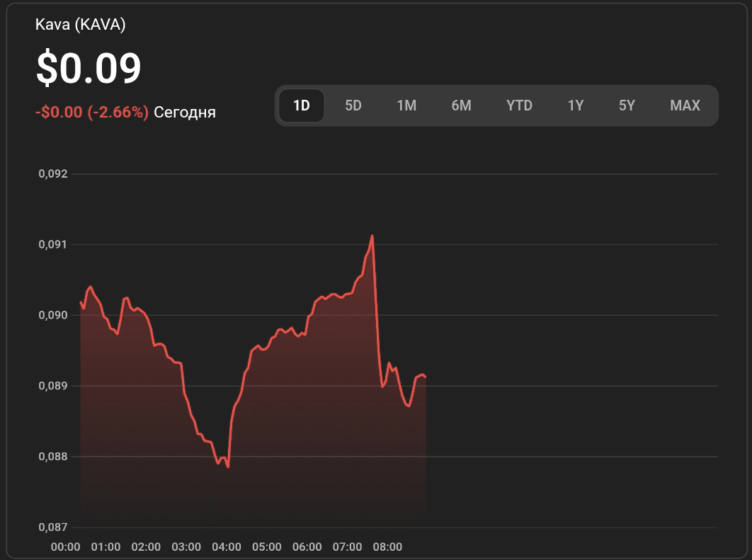Click the chart's lowest point near 04:00

coord(228,467)
